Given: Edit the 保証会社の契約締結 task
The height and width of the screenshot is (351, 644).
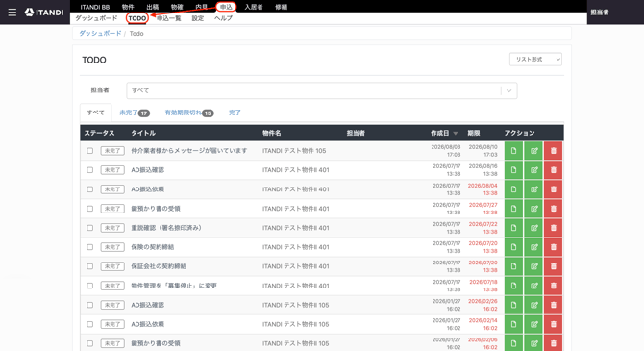Looking at the screenshot, I should 533,266.
